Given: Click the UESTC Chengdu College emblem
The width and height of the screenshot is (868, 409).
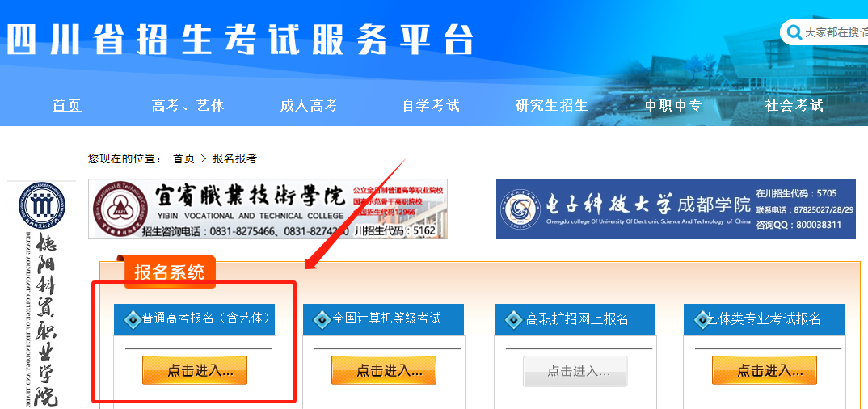Looking at the screenshot, I should click(520, 209).
